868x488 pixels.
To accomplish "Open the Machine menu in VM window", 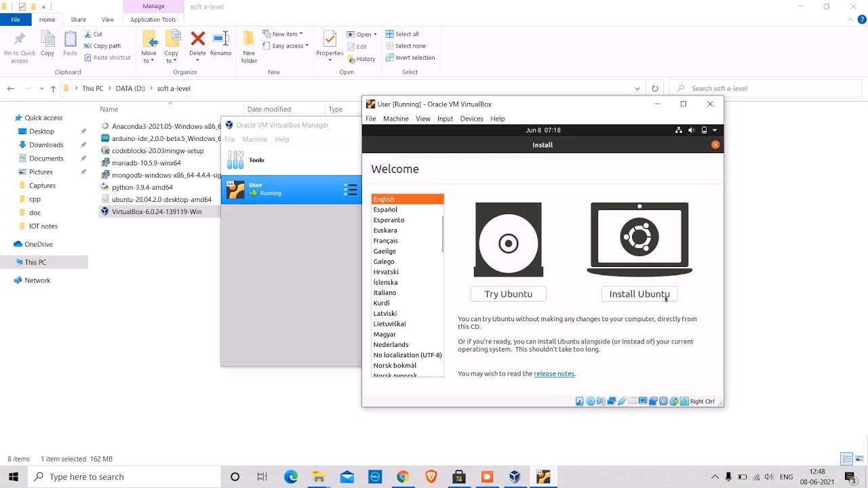I will coord(396,119).
